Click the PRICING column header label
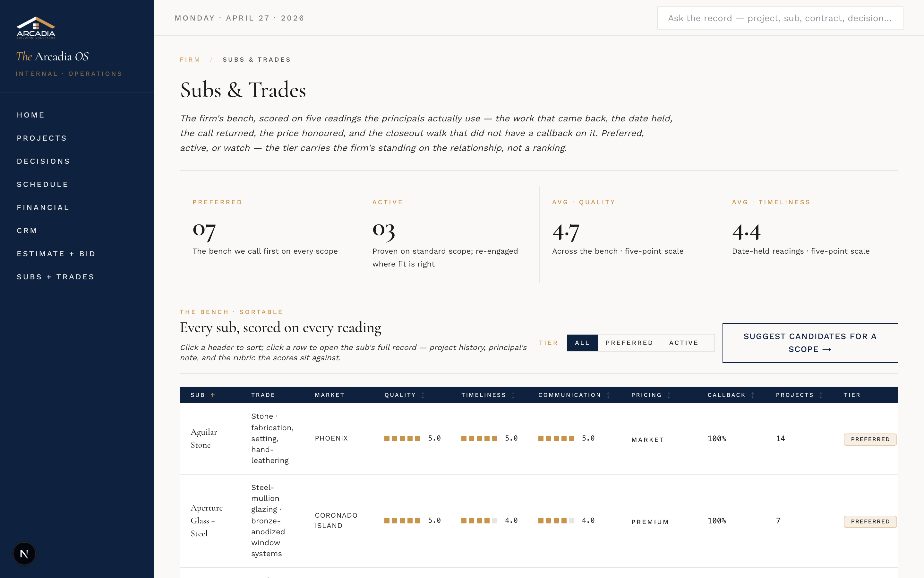This screenshot has height=578, width=924. [x=646, y=395]
